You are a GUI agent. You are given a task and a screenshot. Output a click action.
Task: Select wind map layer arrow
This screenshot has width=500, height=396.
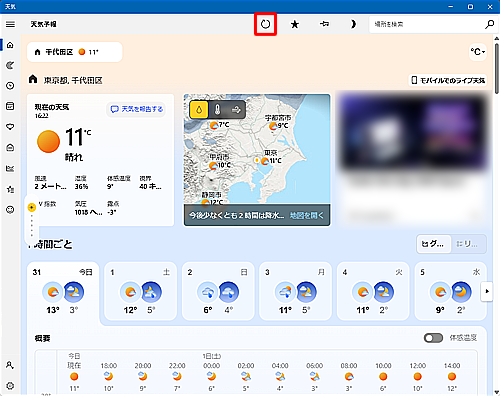pyautogui.click(x=236, y=110)
